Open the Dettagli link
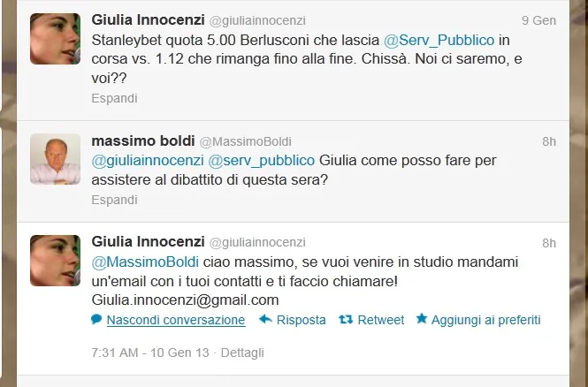 click(242, 353)
